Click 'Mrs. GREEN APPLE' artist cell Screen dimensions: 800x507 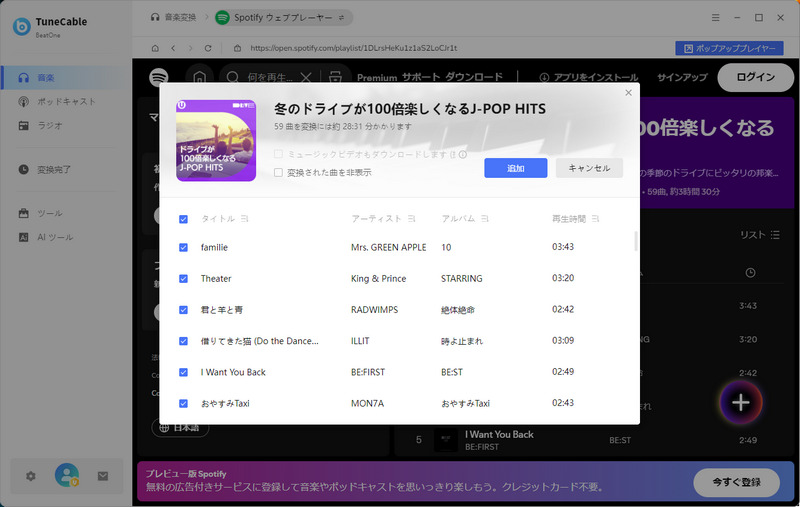(388, 247)
